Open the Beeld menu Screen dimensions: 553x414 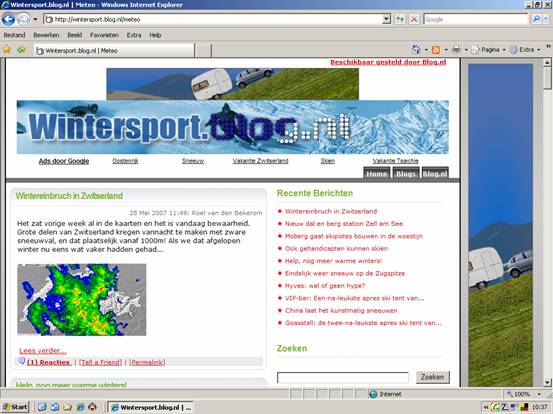point(74,35)
